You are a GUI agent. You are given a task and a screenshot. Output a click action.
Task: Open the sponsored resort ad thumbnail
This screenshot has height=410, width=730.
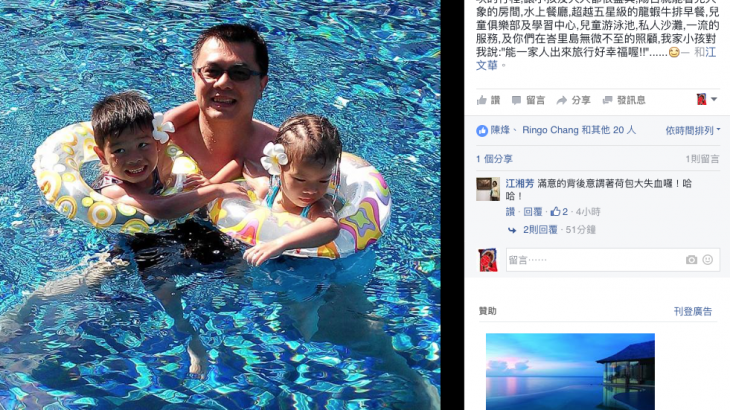pos(570,371)
